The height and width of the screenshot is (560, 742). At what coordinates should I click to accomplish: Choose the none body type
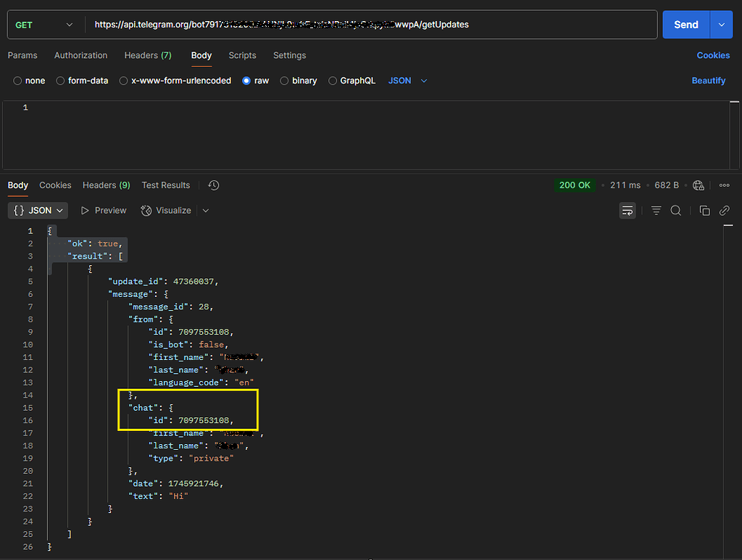coord(29,80)
